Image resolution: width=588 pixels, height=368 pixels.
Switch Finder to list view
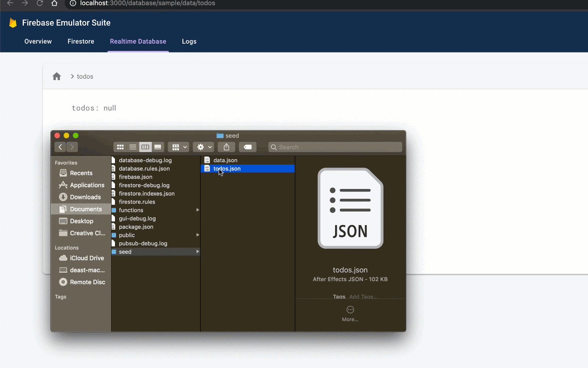tap(133, 147)
